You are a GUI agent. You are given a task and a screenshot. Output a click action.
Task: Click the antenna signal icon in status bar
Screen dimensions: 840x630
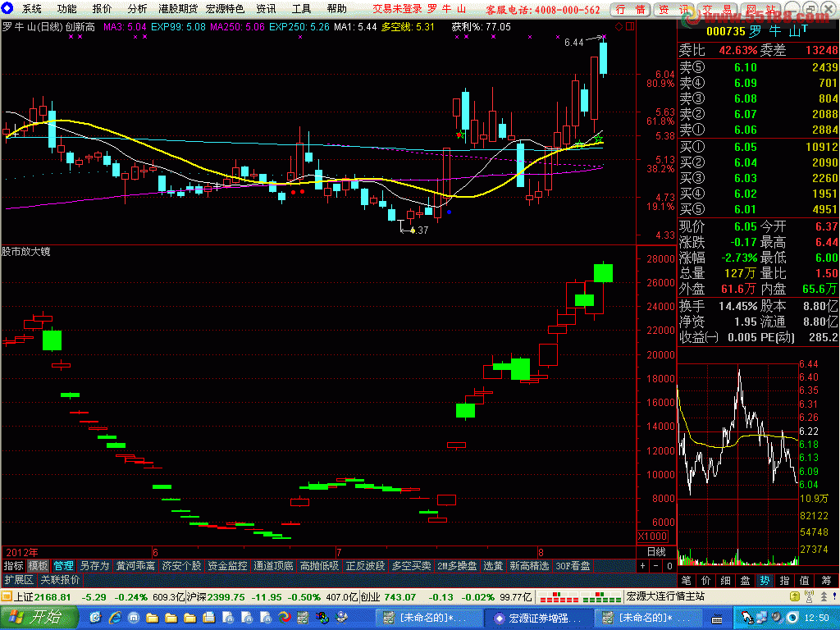pos(810,596)
